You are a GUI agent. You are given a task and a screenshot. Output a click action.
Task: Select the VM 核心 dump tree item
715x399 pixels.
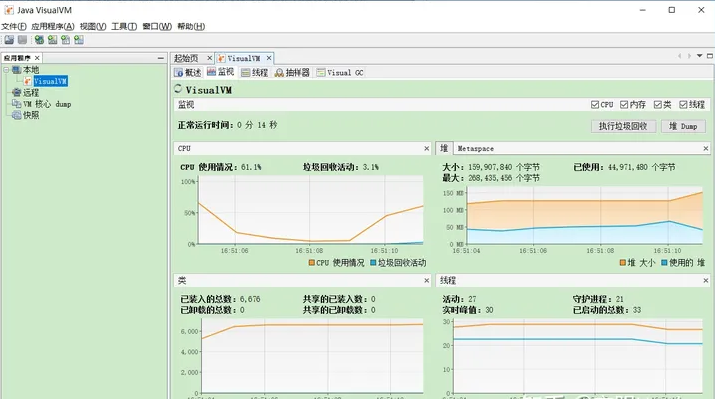[47, 104]
